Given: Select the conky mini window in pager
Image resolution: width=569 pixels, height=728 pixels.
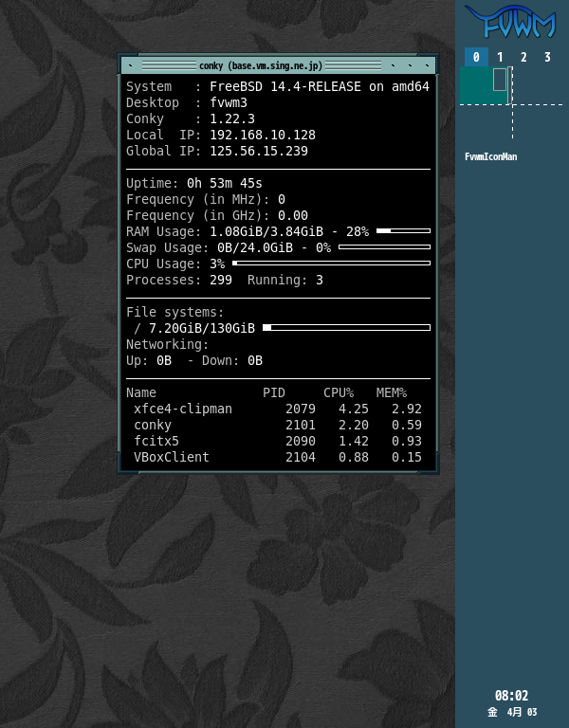Looking at the screenshot, I should pyautogui.click(x=500, y=79).
